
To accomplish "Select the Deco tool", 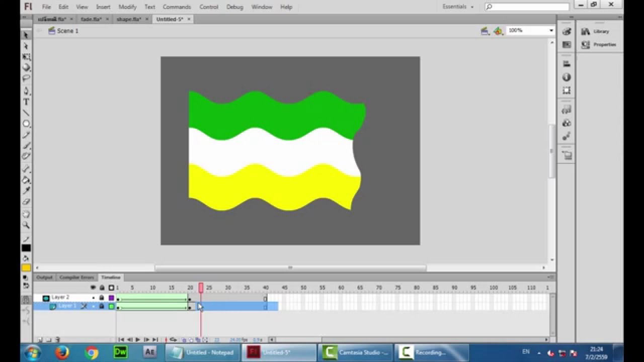I will coord(26,156).
